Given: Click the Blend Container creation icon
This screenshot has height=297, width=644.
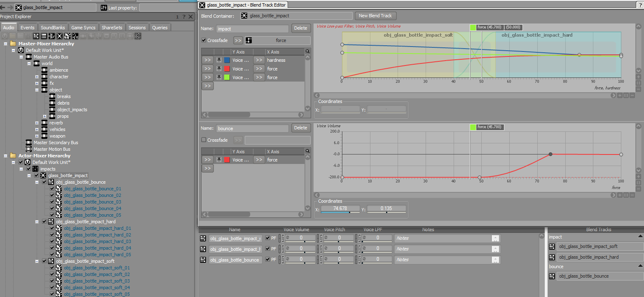Looking at the screenshot, I should pyautogui.click(x=59, y=36).
